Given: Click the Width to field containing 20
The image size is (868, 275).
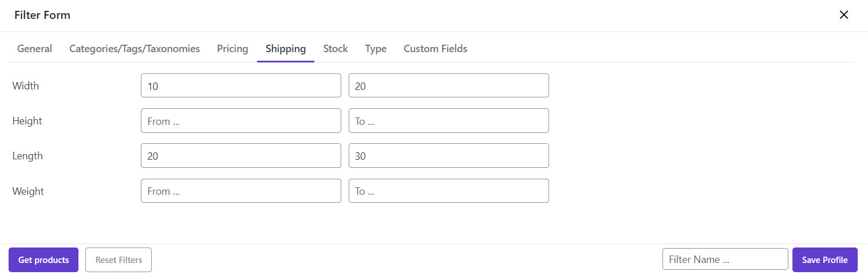Looking at the screenshot, I should (448, 86).
